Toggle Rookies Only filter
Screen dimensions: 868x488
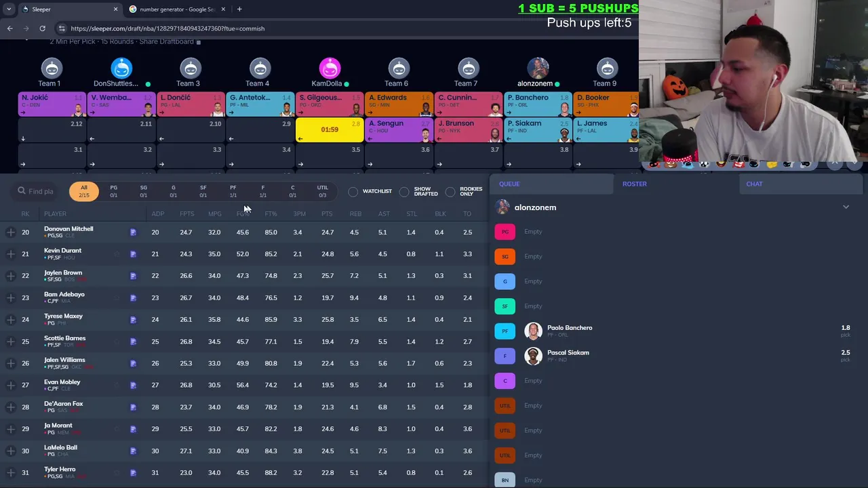(450, 192)
